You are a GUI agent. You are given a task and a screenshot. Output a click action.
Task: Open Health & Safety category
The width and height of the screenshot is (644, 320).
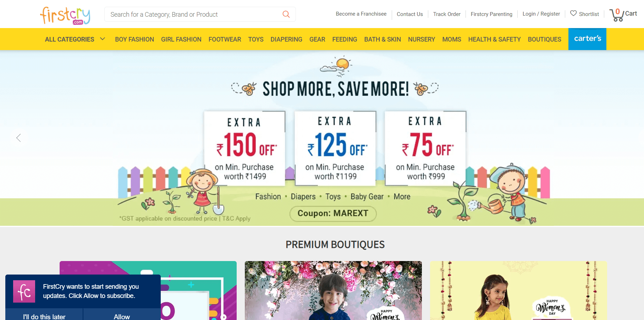(x=494, y=39)
